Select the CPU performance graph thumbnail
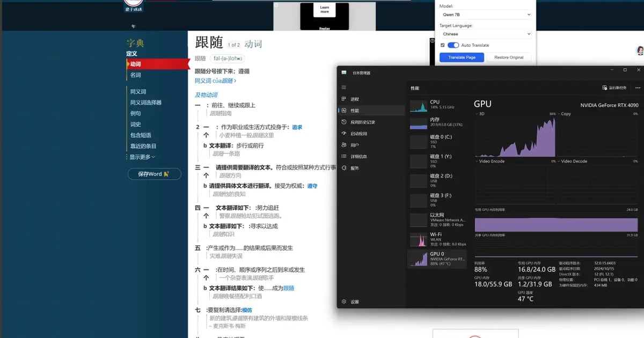This screenshot has height=338, width=644. pos(419,106)
